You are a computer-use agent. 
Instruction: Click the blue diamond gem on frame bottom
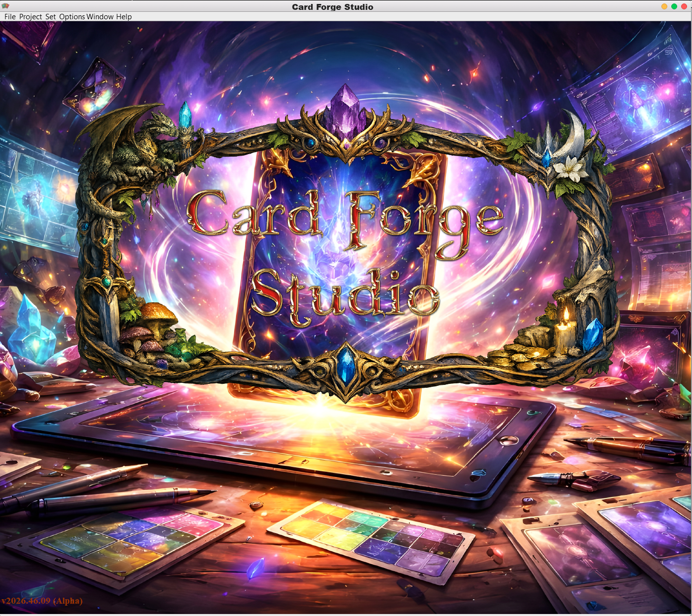(x=347, y=366)
